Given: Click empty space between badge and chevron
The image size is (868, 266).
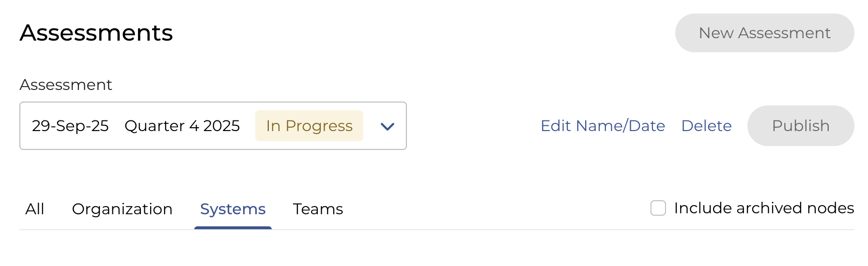Looking at the screenshot, I should click(x=371, y=126).
